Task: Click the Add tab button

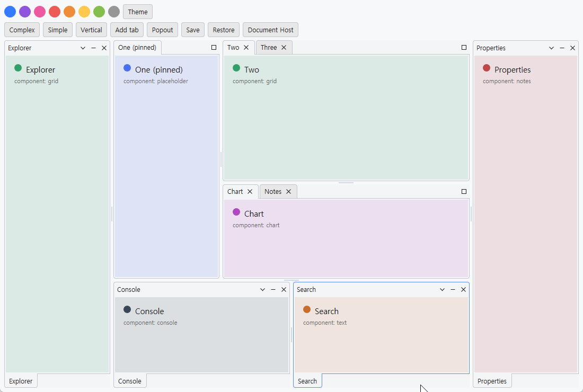Action: click(x=127, y=30)
